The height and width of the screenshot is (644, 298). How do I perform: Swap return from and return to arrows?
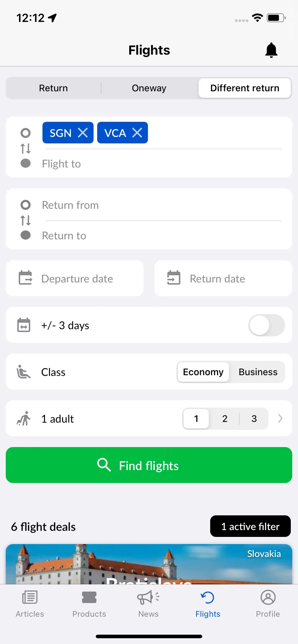26,220
